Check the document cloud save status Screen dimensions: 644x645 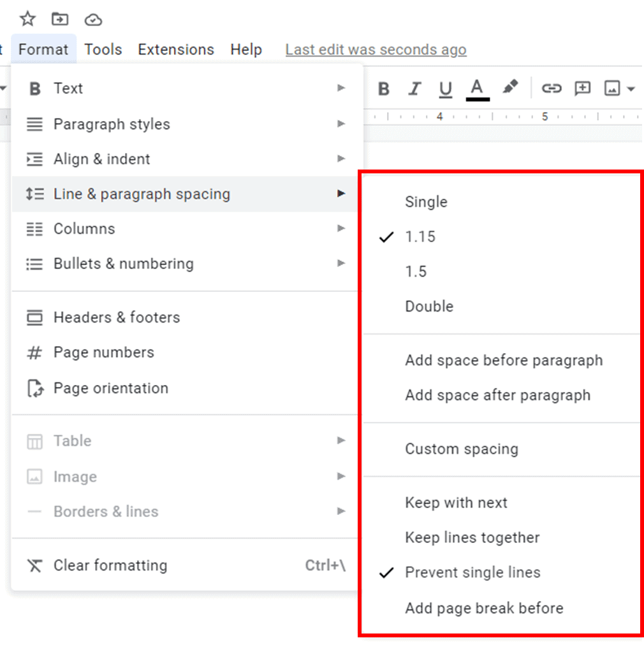click(93, 18)
